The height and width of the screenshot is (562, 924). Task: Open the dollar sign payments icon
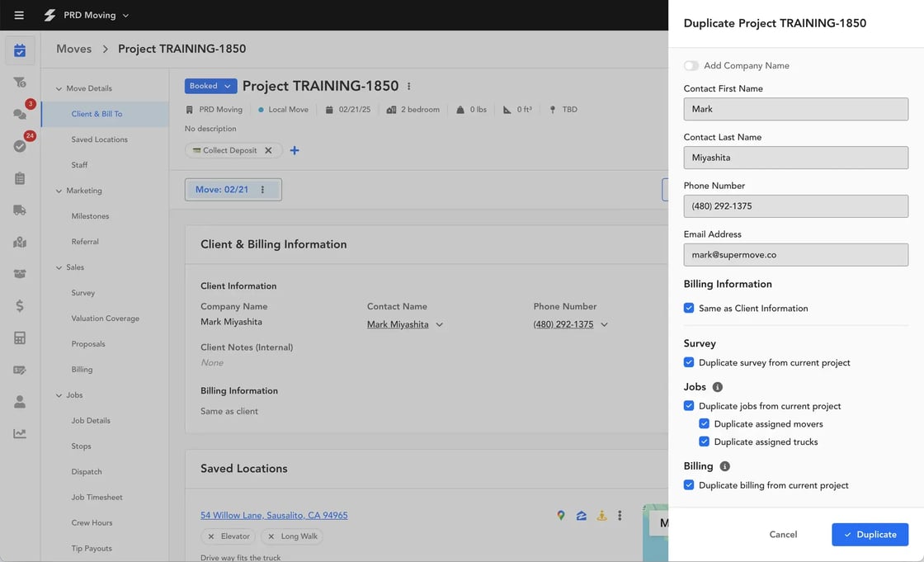pyautogui.click(x=20, y=305)
